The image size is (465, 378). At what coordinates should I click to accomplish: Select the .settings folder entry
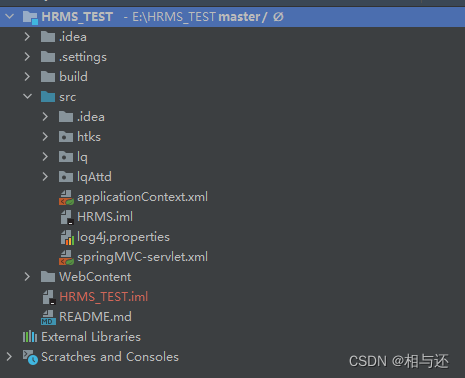point(83,57)
